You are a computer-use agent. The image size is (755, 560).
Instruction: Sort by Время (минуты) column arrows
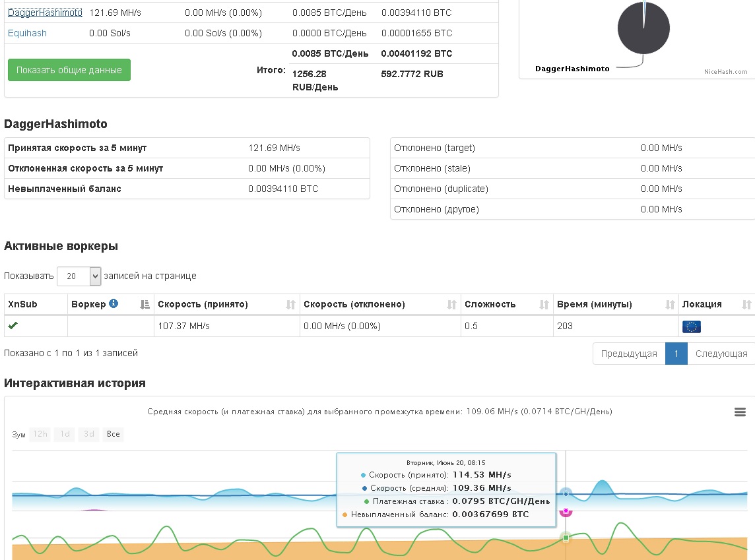pyautogui.click(x=670, y=305)
